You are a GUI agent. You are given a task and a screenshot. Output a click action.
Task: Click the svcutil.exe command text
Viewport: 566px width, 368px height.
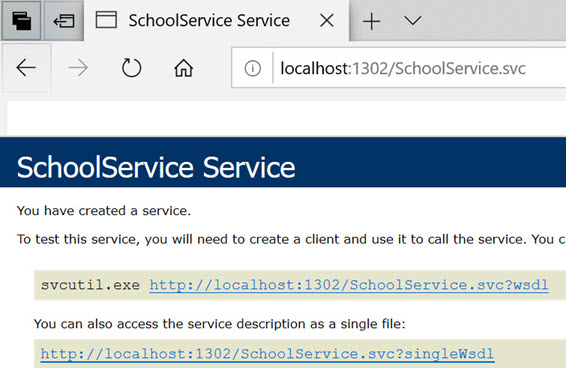(90, 285)
